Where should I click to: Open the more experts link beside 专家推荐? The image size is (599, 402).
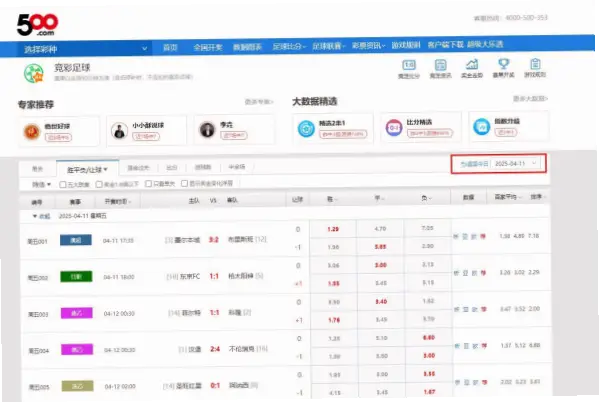tap(259, 102)
